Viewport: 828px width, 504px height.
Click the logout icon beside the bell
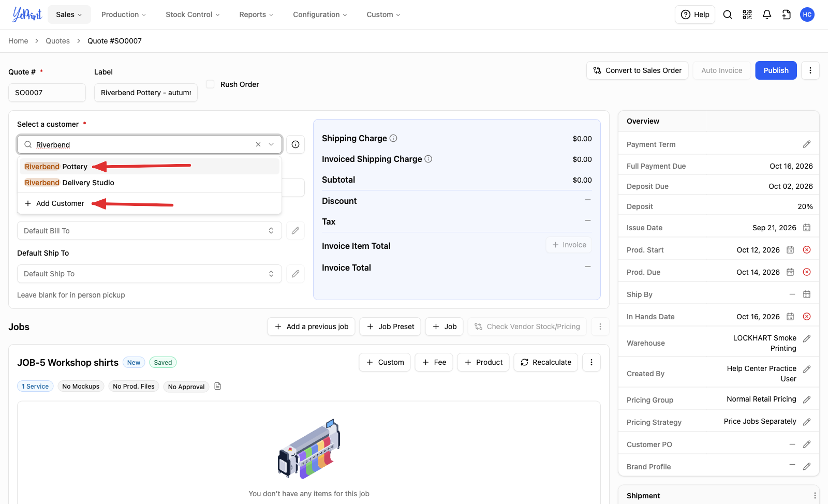point(787,14)
